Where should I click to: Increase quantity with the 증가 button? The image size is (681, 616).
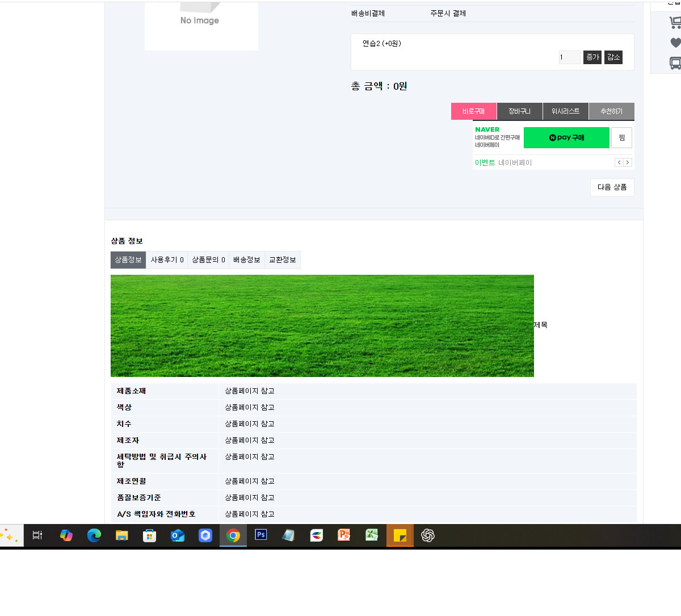(x=592, y=57)
